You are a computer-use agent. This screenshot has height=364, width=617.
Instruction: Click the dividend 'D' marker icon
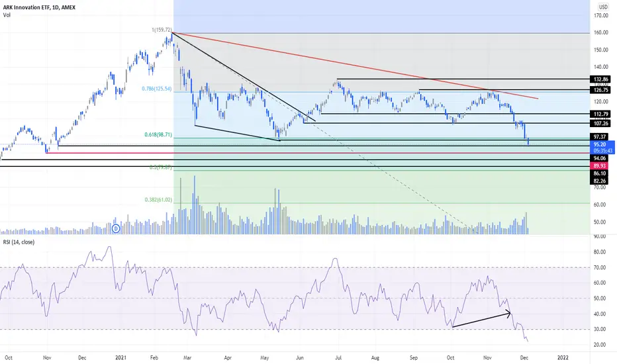coord(116,228)
